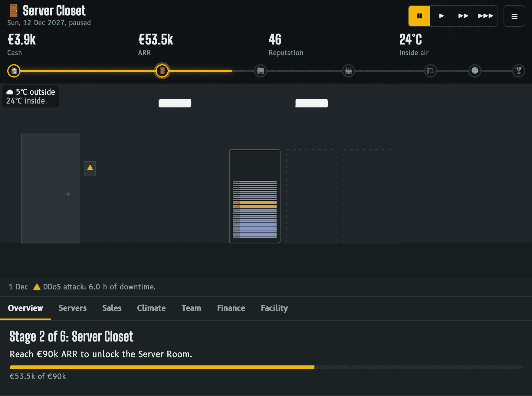Open the Facility tab
This screenshot has width=532, height=396.
[x=274, y=308]
